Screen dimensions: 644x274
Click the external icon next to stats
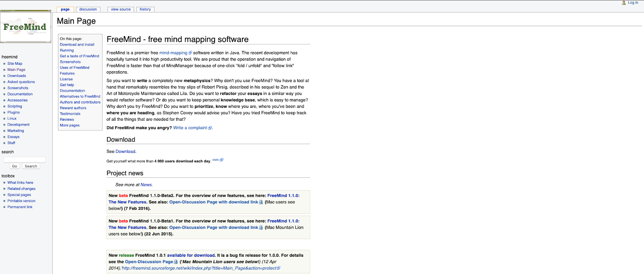[221, 160]
